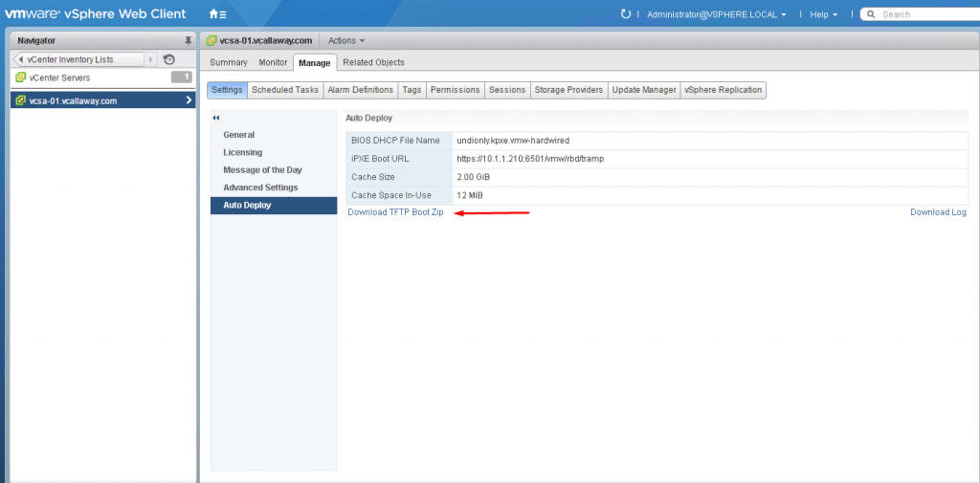The width and height of the screenshot is (980, 483).
Task: Download TFTP Boot Zip link
Action: 395,212
